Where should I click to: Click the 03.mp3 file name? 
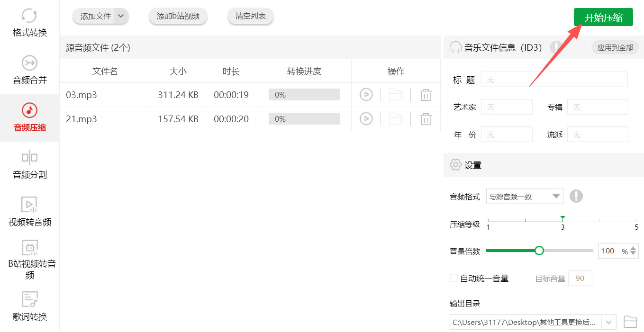pyautogui.click(x=82, y=95)
